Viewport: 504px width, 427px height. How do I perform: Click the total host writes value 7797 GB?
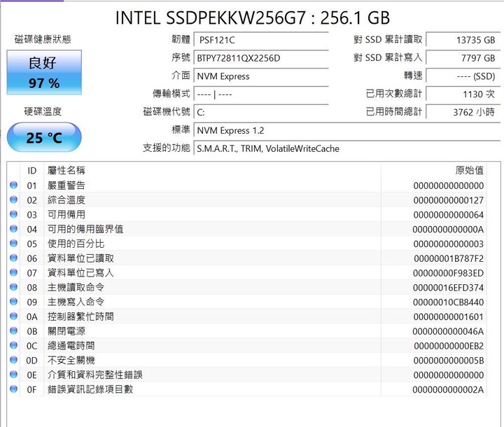tap(463, 58)
